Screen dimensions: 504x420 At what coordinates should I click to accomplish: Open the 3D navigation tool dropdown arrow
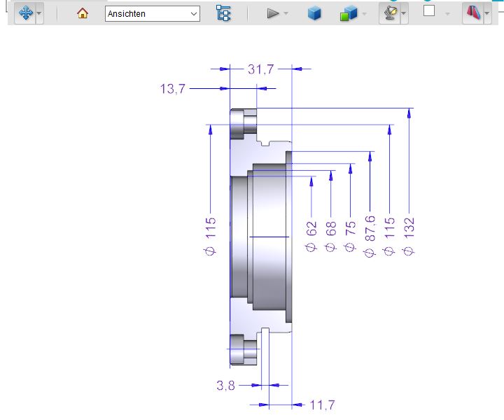[x=39, y=13]
